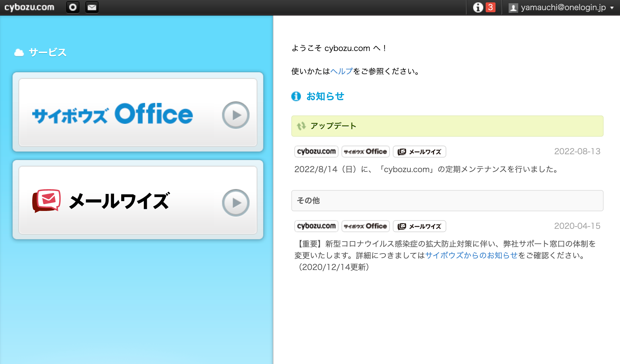Open the Mailwise envelope icon in header

pos(92,7)
